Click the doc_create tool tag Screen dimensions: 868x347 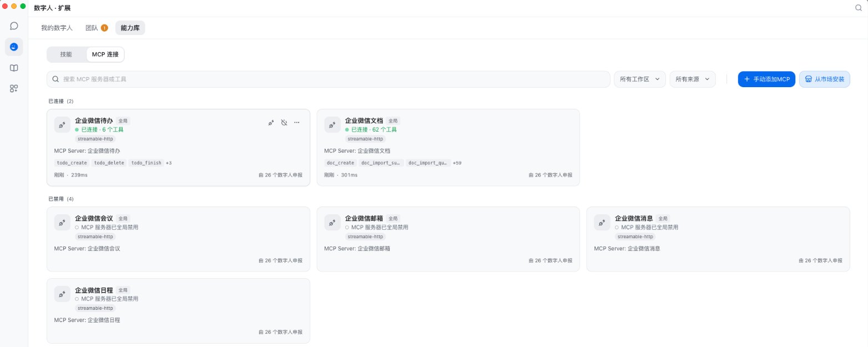click(x=340, y=163)
